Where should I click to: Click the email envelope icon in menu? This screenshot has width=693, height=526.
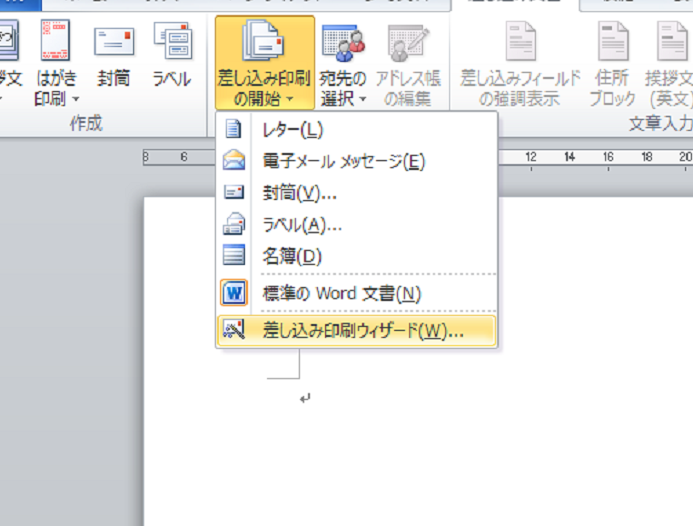point(234,160)
